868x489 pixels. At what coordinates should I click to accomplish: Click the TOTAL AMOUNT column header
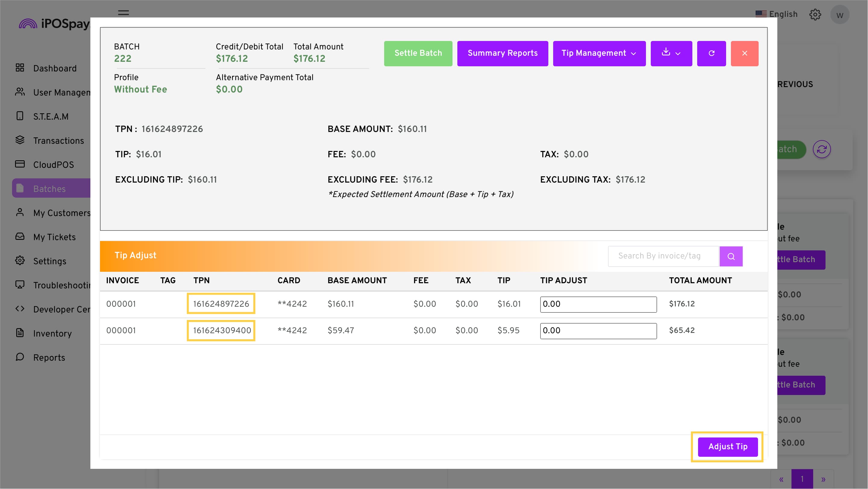(x=700, y=281)
